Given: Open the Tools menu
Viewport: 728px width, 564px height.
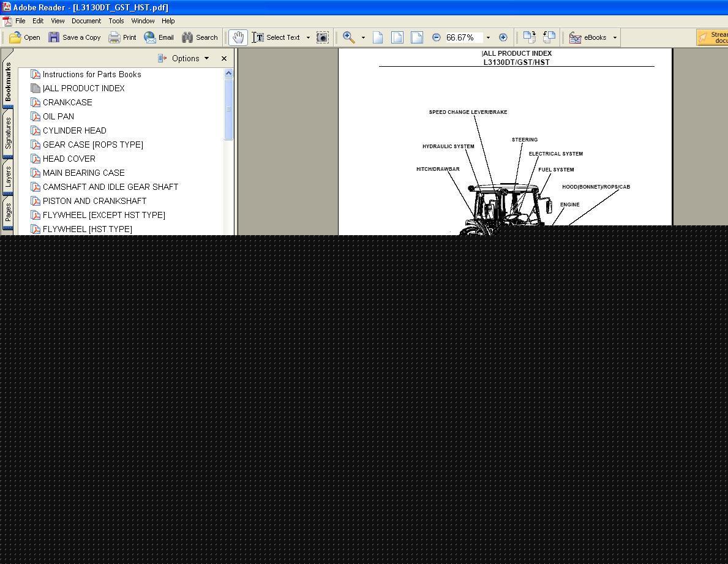Looking at the screenshot, I should [x=116, y=21].
